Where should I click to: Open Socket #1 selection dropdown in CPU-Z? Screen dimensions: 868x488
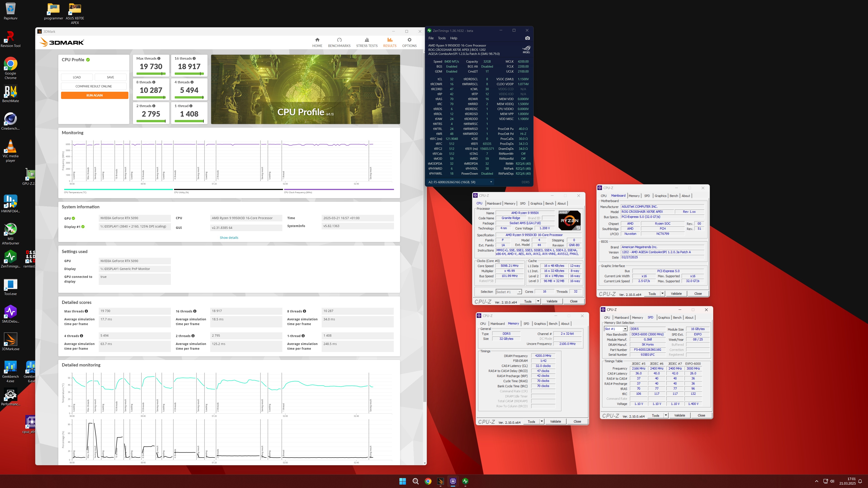508,292
